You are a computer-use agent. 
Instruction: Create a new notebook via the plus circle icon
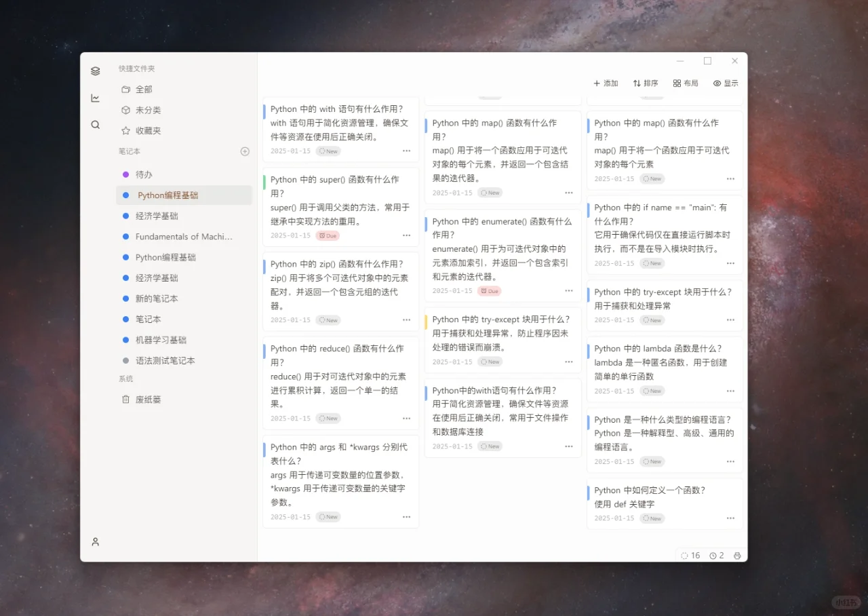click(x=245, y=151)
